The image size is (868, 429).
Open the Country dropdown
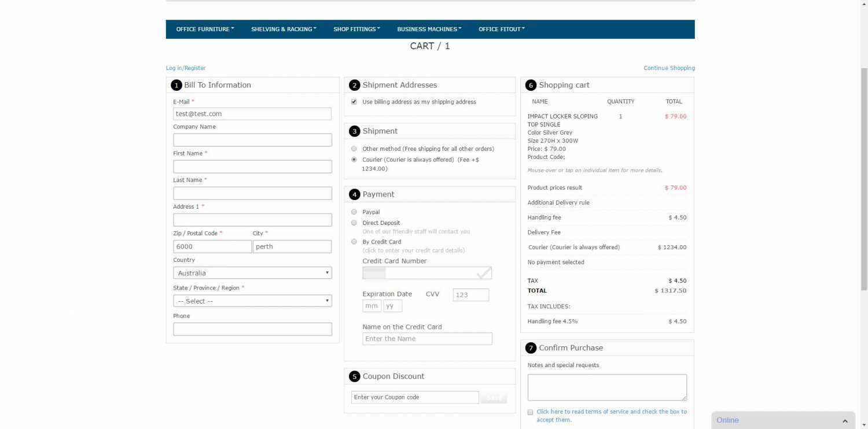point(252,273)
